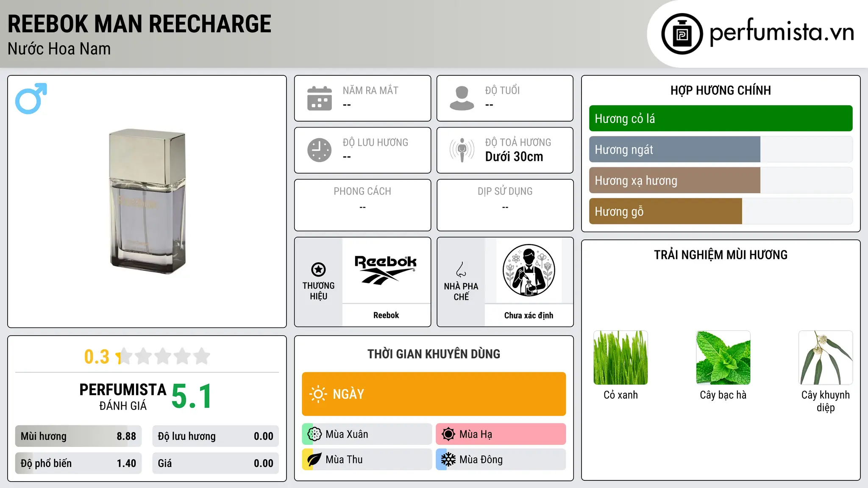Screen dimensions: 868x488
Task: Select the Mùa Thu season label
Action: [x=344, y=460]
